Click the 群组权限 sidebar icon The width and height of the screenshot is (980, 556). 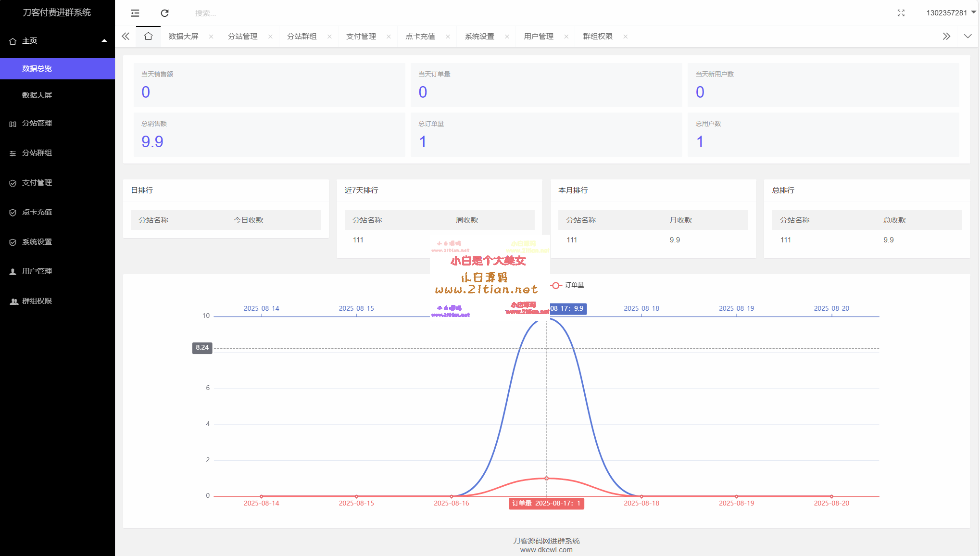13,301
